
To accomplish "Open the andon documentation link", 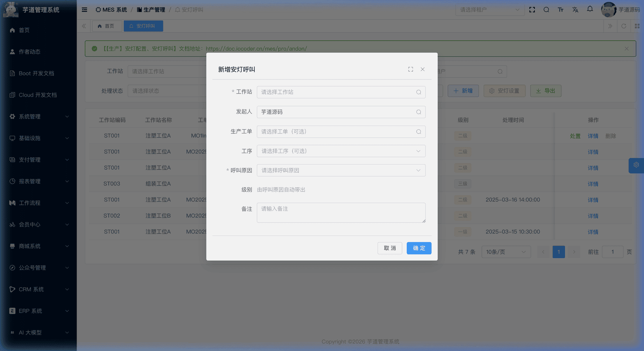I will click(x=256, y=49).
